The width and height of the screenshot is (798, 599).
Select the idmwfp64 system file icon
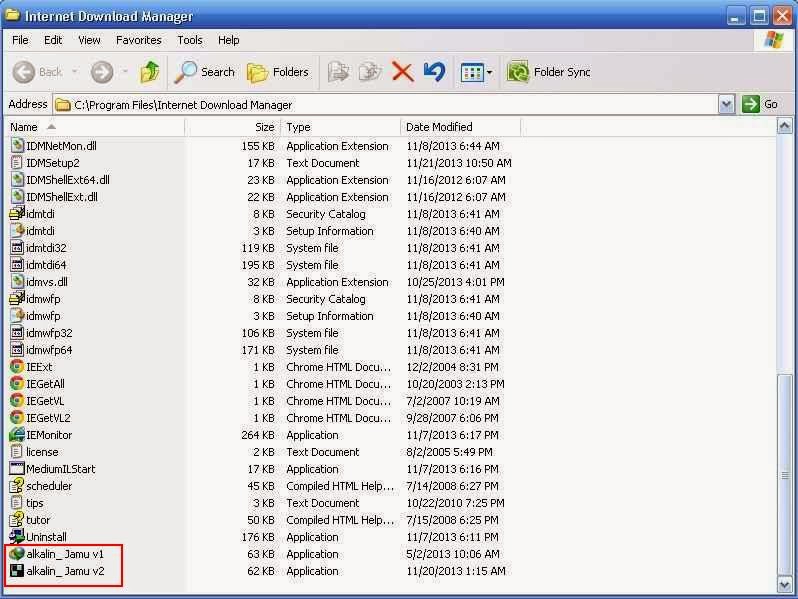pos(17,350)
